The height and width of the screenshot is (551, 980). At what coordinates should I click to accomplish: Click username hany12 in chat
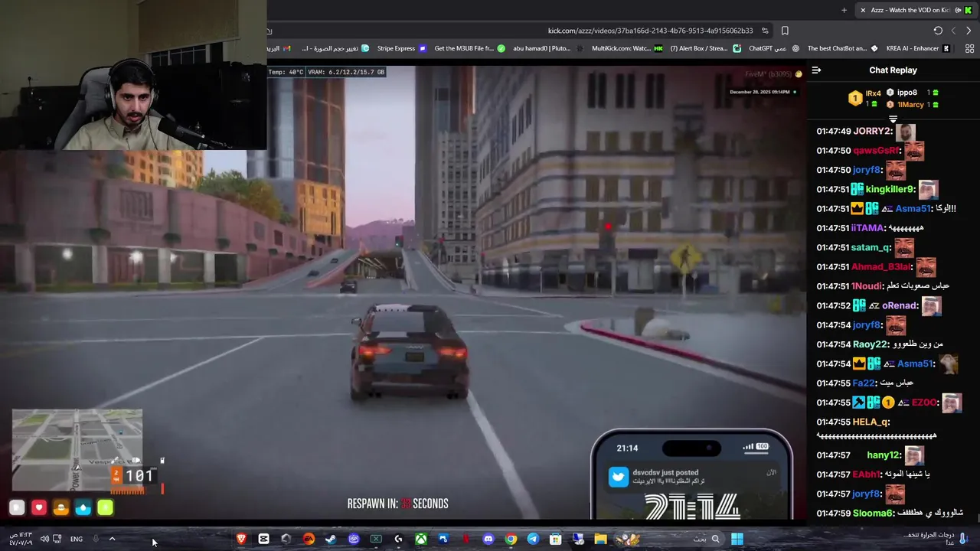click(884, 455)
